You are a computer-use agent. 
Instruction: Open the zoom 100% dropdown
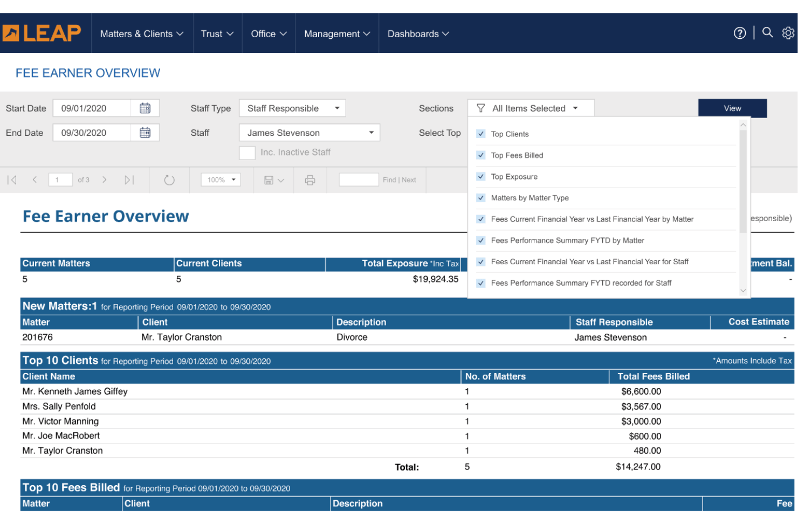(221, 180)
